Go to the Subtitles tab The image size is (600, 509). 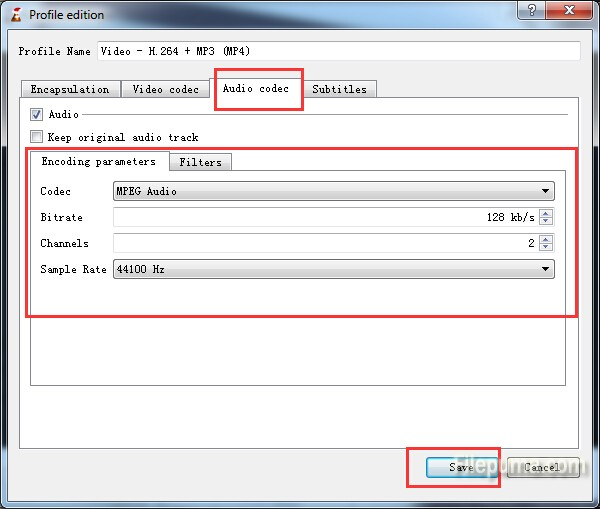pos(339,89)
